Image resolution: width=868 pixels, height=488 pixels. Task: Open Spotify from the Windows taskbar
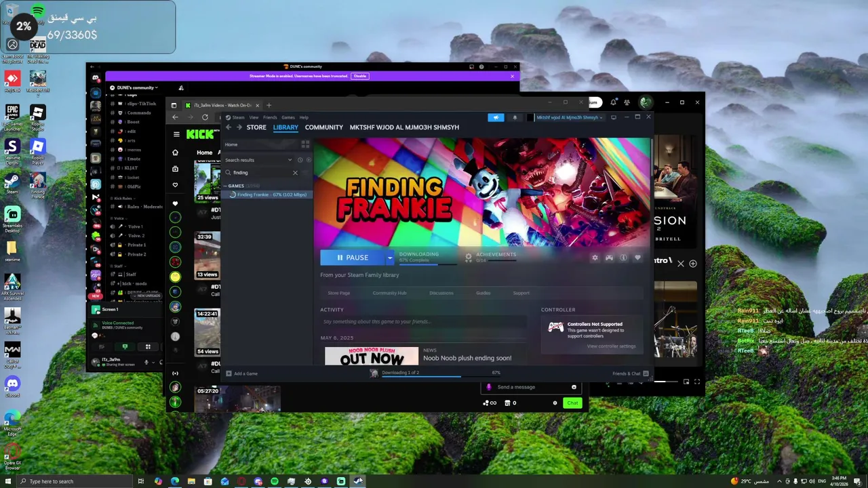click(275, 481)
